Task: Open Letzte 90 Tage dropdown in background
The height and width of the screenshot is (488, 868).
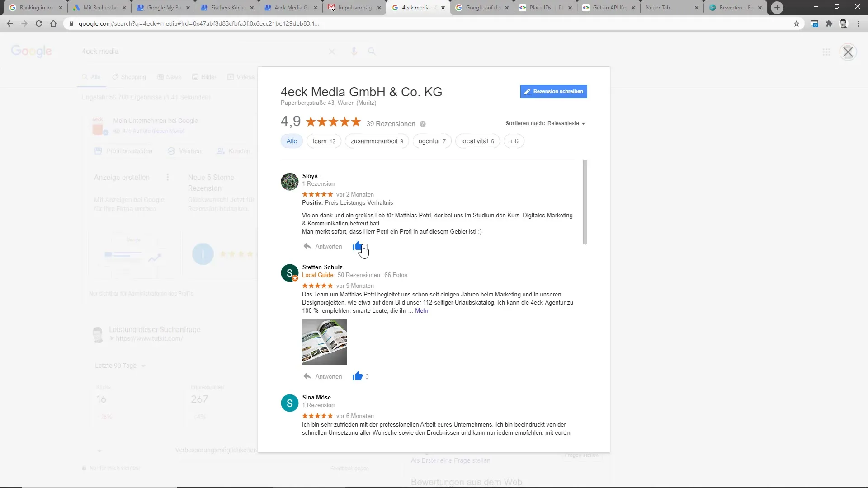Action: 120,366
